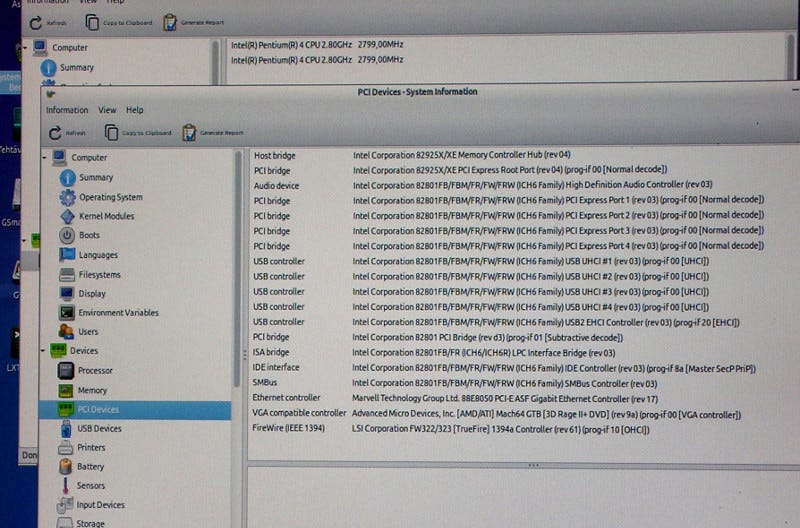Collapse the Computer tree node in front window
Viewport: 800px width, 528px height.
pyautogui.click(x=44, y=158)
